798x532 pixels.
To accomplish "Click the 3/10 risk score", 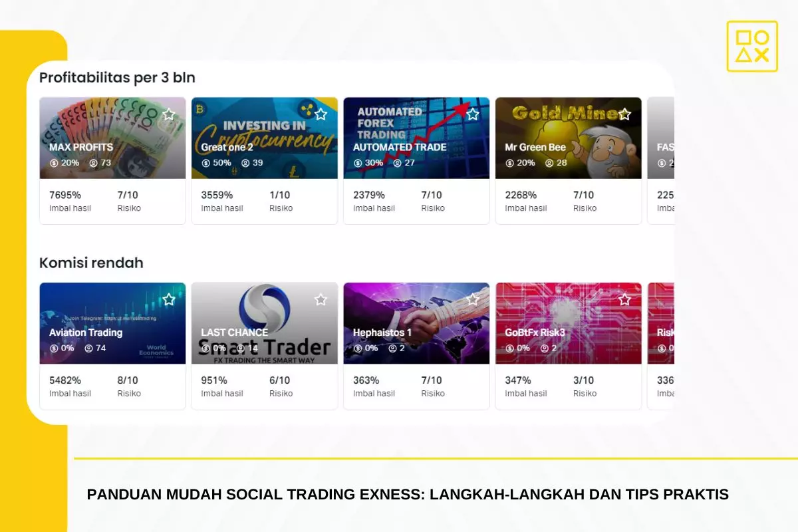I will [x=584, y=380].
